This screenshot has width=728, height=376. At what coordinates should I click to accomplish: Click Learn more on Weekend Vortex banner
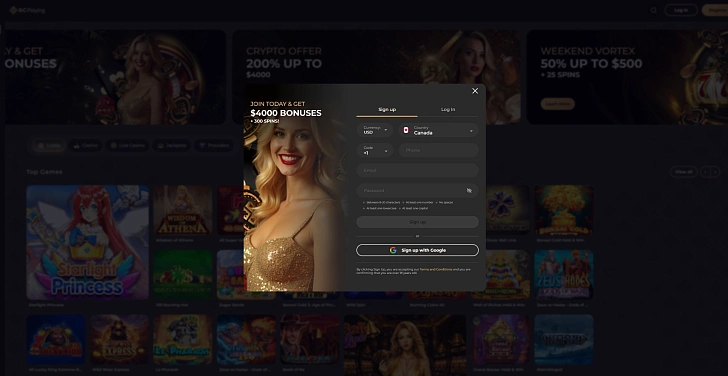click(x=558, y=104)
